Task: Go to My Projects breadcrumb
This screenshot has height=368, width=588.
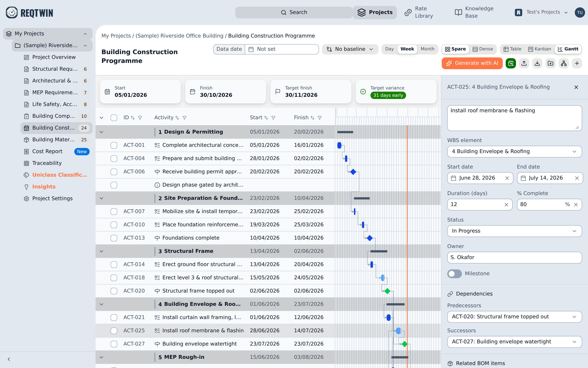Action: click(116, 36)
